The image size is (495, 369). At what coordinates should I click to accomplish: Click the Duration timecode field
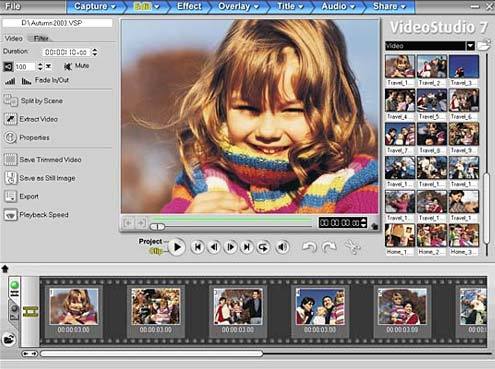(66, 52)
